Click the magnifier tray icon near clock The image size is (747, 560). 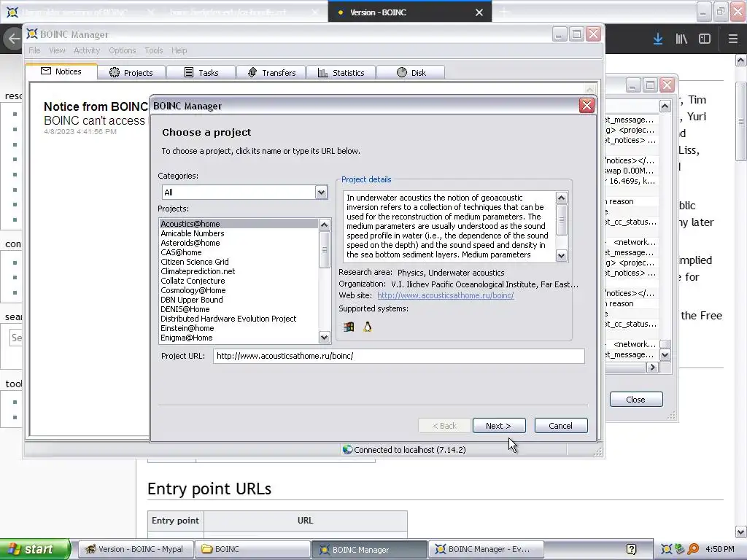point(693,549)
